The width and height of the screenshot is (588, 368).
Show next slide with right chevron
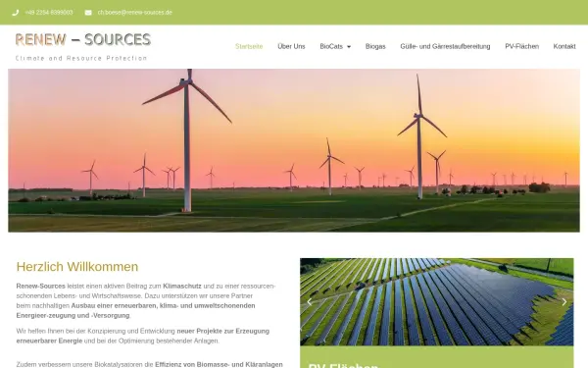point(564,302)
